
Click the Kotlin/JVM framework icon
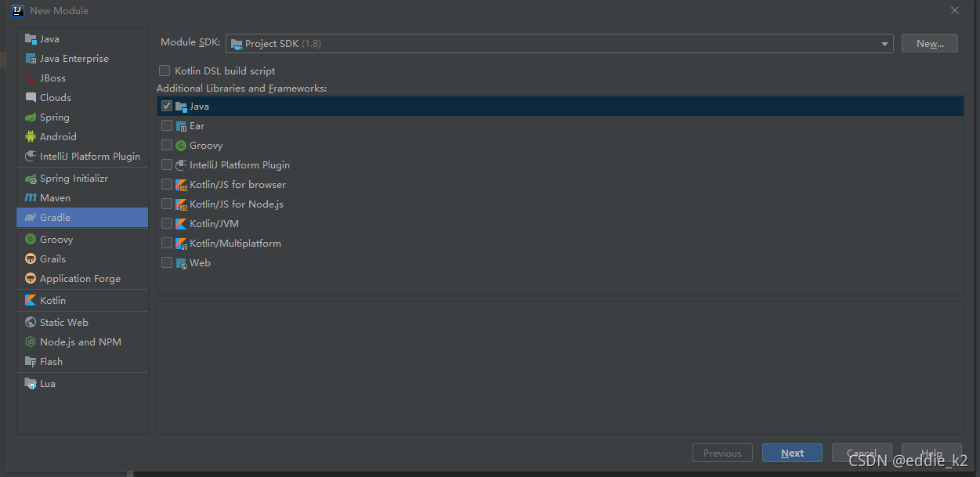pyautogui.click(x=181, y=224)
